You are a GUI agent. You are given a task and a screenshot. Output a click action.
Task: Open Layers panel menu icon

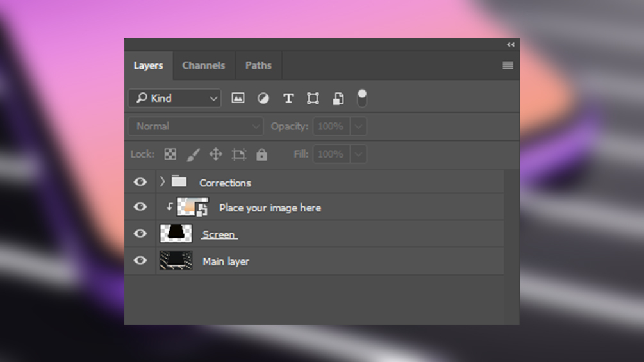point(508,65)
